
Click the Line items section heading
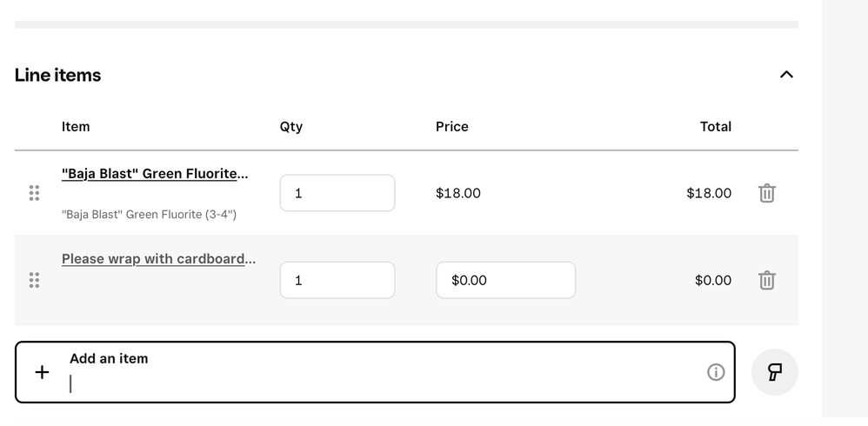coord(57,76)
